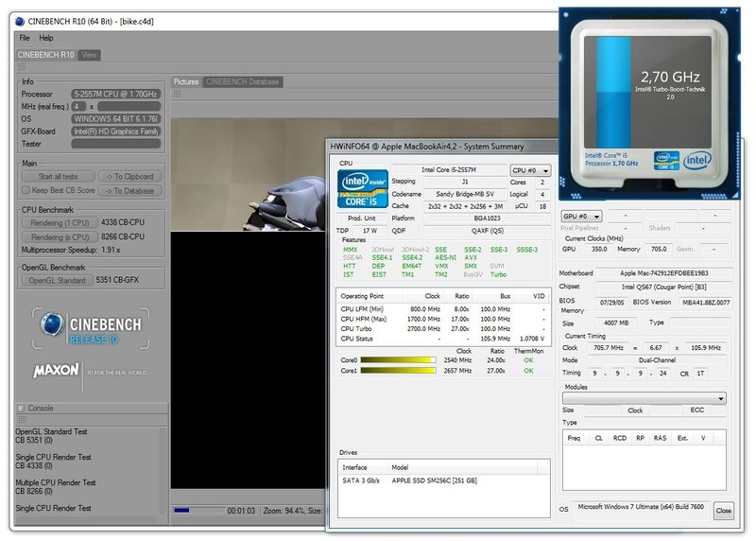Viewport: 756px width, 541px height.
Task: Click the 4007 MB memory size value
Action: point(616,323)
